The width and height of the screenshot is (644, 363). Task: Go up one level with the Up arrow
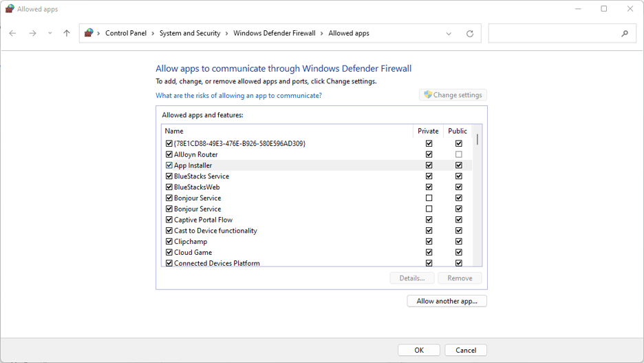coord(67,33)
